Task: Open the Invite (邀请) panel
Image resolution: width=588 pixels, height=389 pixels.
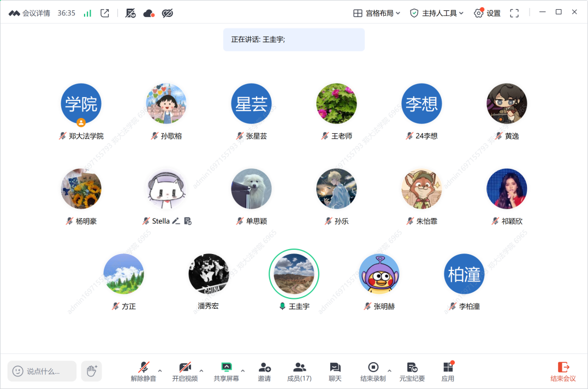Action: click(x=264, y=372)
